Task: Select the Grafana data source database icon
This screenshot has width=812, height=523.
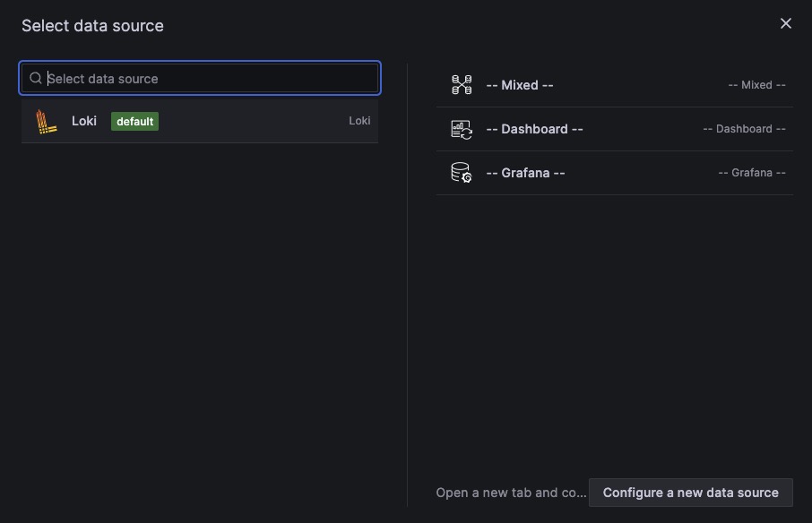Action: coord(461,172)
